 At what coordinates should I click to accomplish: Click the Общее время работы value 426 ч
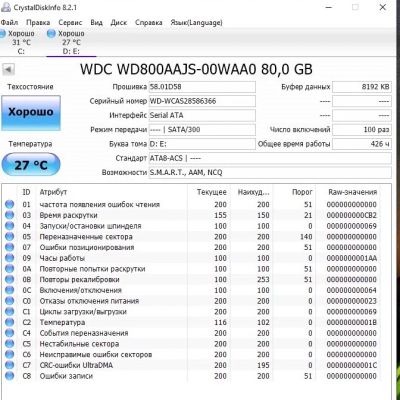click(362, 144)
